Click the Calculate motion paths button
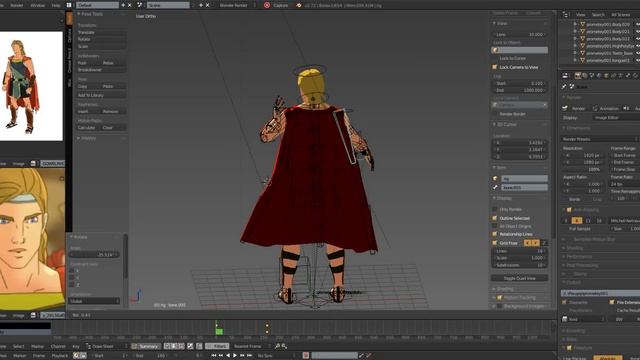This screenshot has width=640, height=360. [x=88, y=128]
